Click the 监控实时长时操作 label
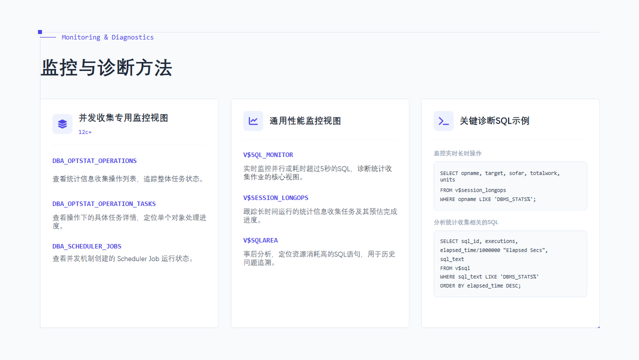The width and height of the screenshot is (639, 360). tap(458, 153)
